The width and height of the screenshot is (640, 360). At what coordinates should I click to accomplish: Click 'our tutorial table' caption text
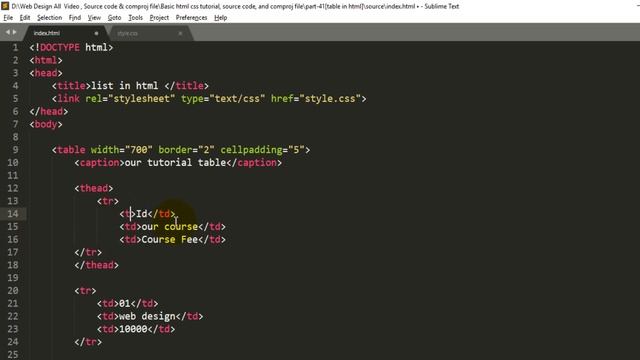coord(175,162)
